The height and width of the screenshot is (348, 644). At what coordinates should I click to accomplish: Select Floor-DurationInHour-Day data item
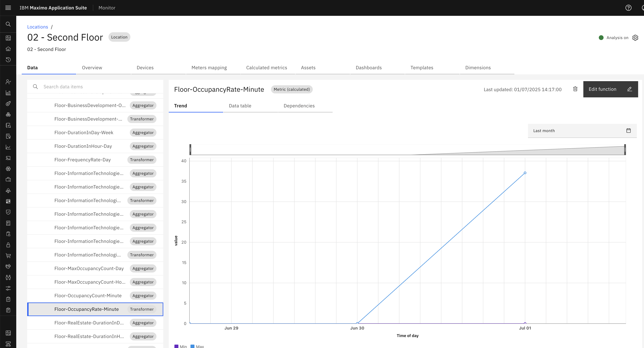95,146
